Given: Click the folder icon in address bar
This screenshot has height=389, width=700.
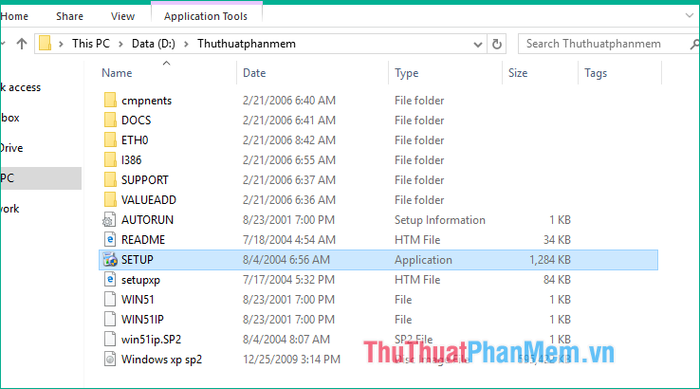Looking at the screenshot, I should (x=45, y=43).
